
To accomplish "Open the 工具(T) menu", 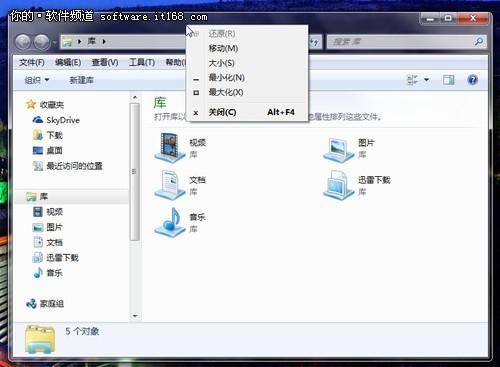I will (x=142, y=62).
